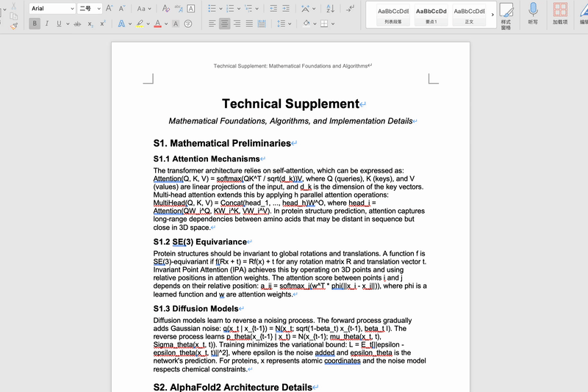Screen dimensions: 588x392
Task: Toggle Bold formatting button
Action: click(x=35, y=23)
